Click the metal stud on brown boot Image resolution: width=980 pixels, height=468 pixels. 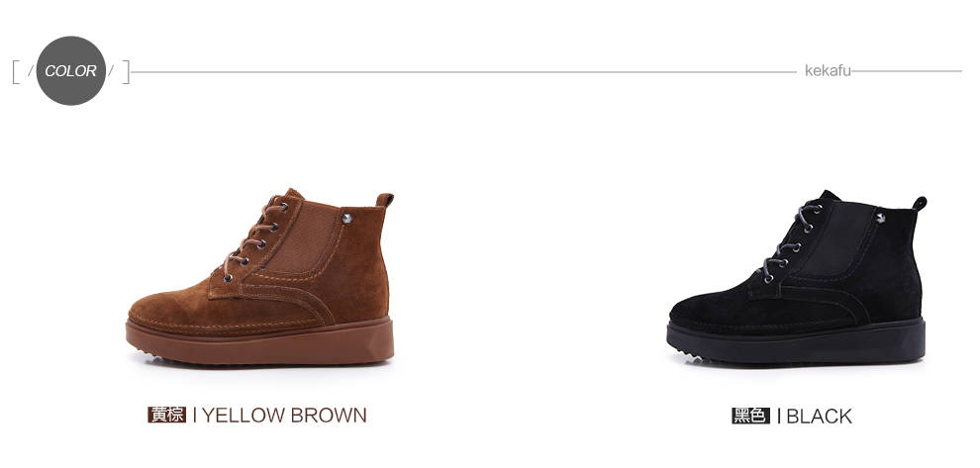pyautogui.click(x=346, y=218)
